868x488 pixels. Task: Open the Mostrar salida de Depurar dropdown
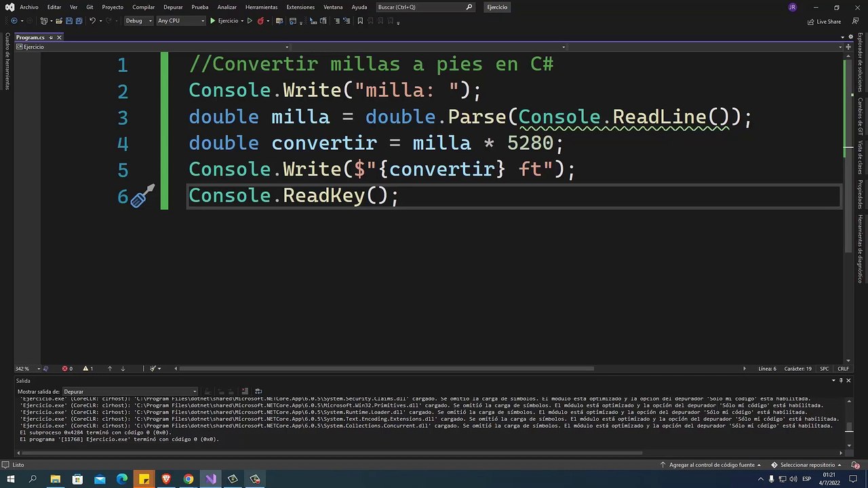(x=130, y=391)
